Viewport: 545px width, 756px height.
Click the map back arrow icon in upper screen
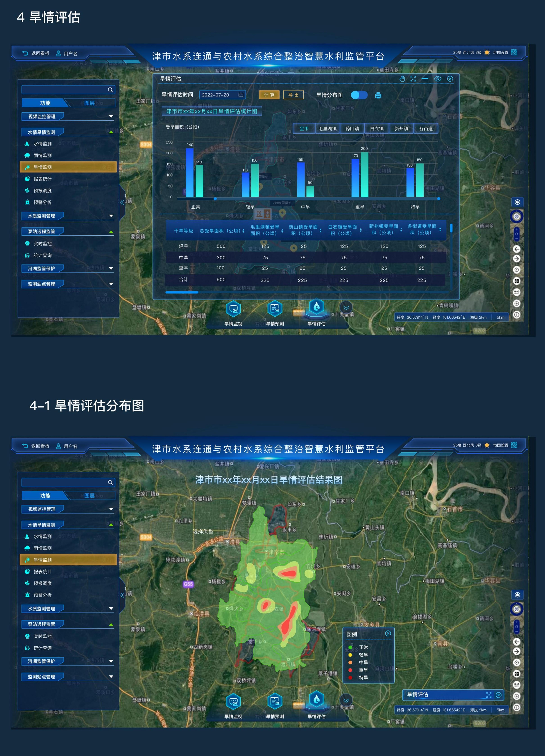516,249
